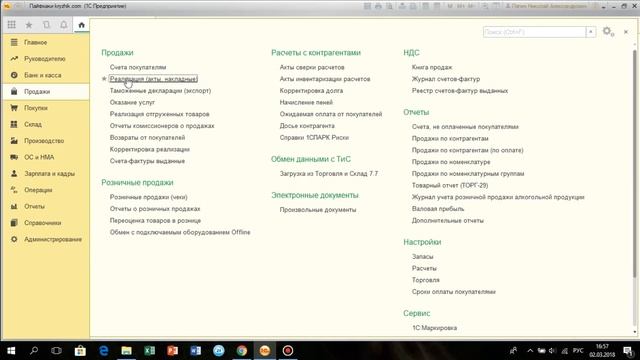Open Корректировка долга
This screenshot has width=640, height=360.
311,91
